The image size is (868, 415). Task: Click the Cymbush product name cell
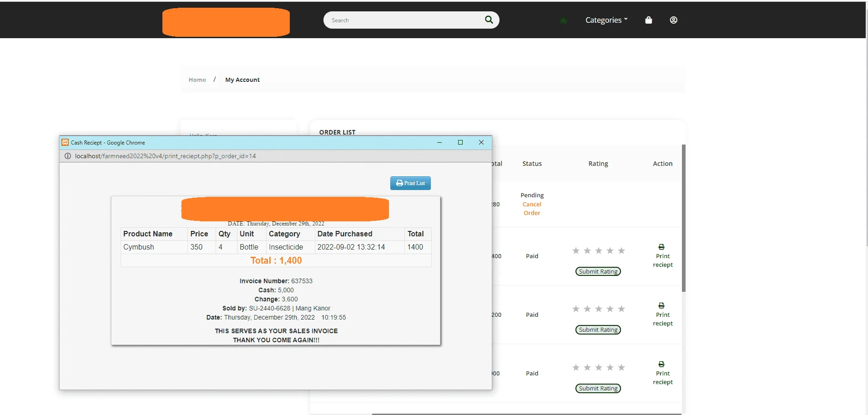[154, 247]
